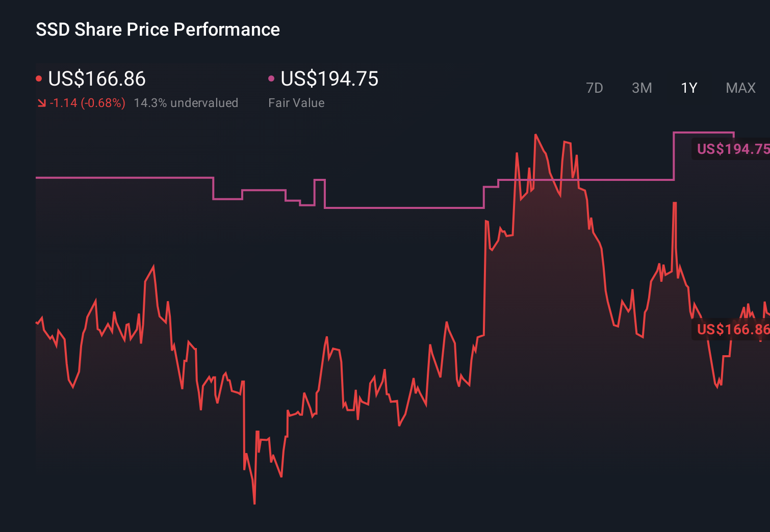Select the 1Y period tab
The width and height of the screenshot is (770, 532).
point(688,88)
